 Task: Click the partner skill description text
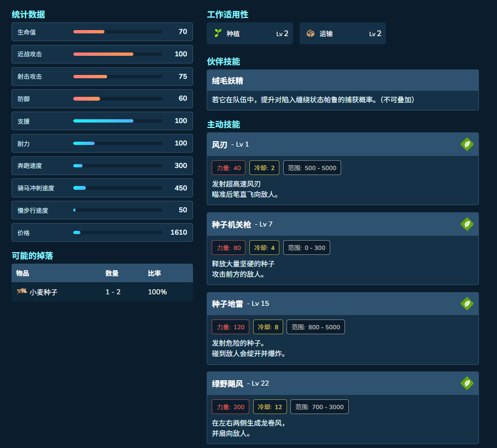click(313, 100)
